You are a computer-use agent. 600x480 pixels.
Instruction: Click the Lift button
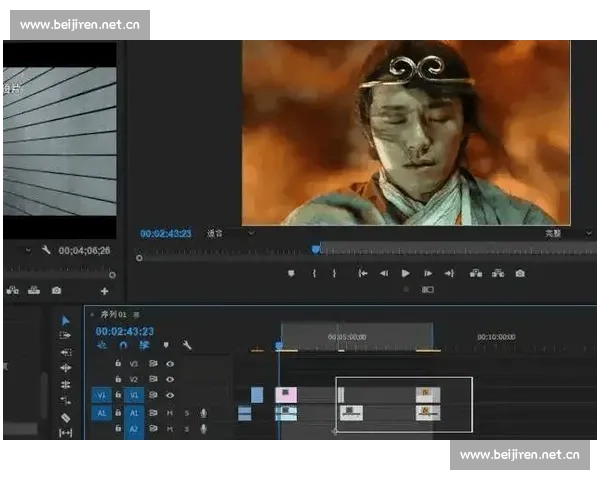(476, 273)
